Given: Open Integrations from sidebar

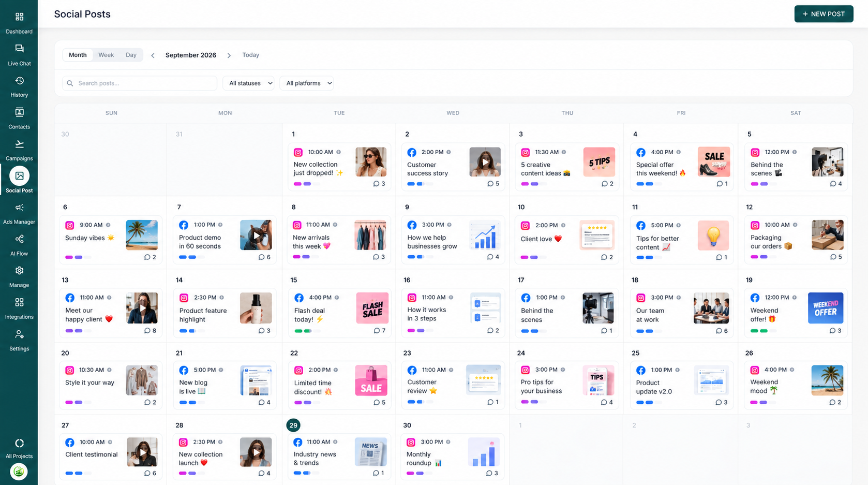Looking at the screenshot, I should pyautogui.click(x=19, y=302).
